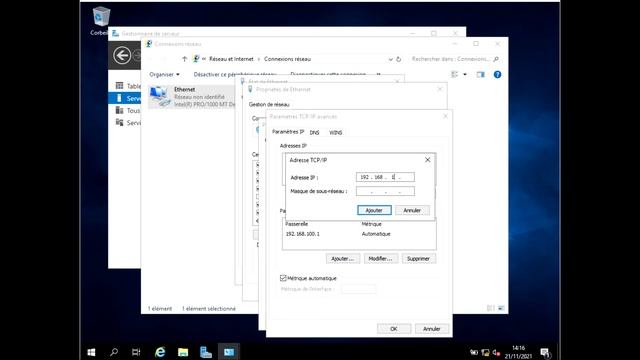
Task: Open Task View on taskbar
Action: pos(136,352)
